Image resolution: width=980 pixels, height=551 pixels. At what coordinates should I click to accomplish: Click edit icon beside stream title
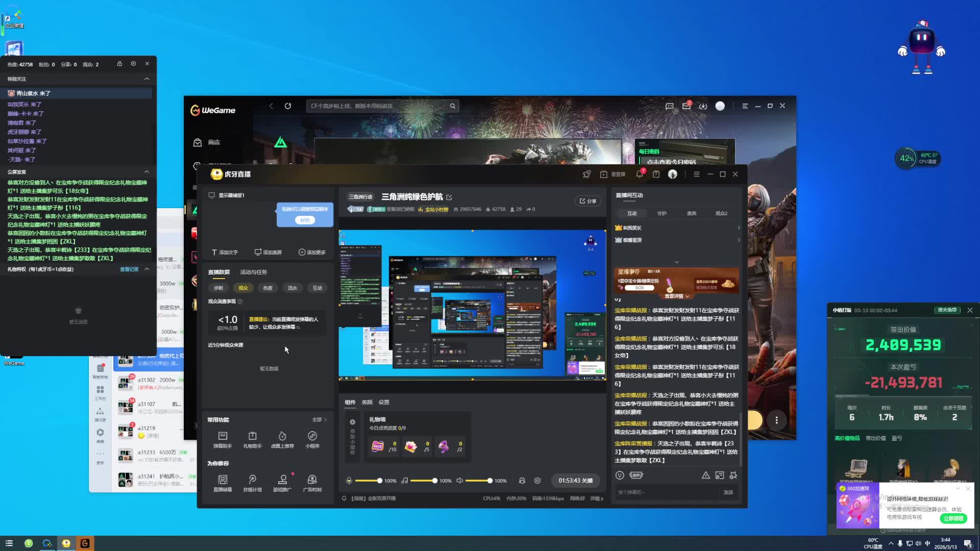tap(449, 197)
